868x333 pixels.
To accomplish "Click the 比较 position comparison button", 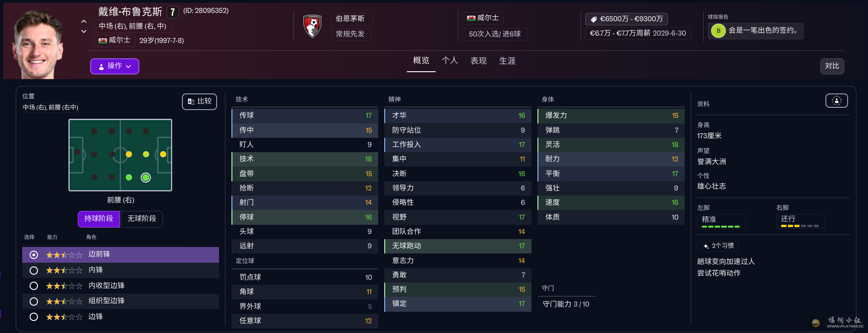I will point(200,101).
